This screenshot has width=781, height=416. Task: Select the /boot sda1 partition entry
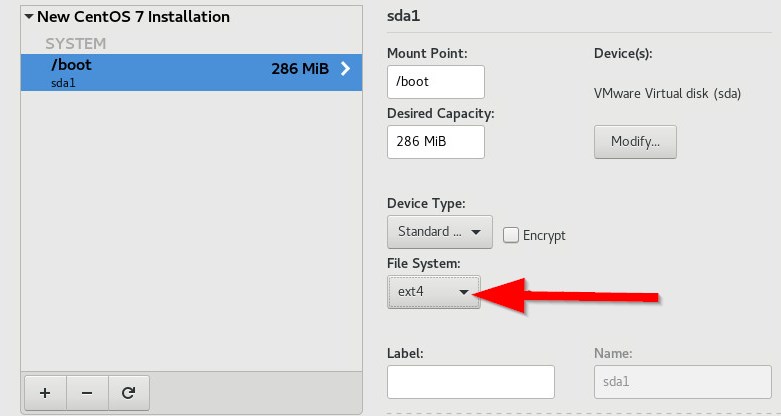150,72
